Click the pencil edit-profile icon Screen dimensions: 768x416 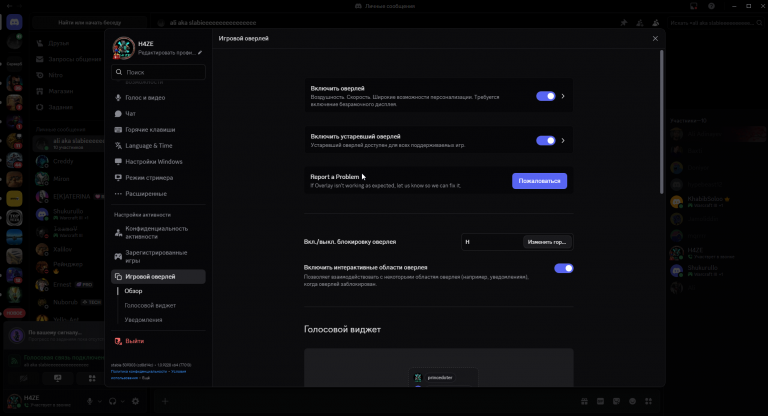click(x=200, y=52)
